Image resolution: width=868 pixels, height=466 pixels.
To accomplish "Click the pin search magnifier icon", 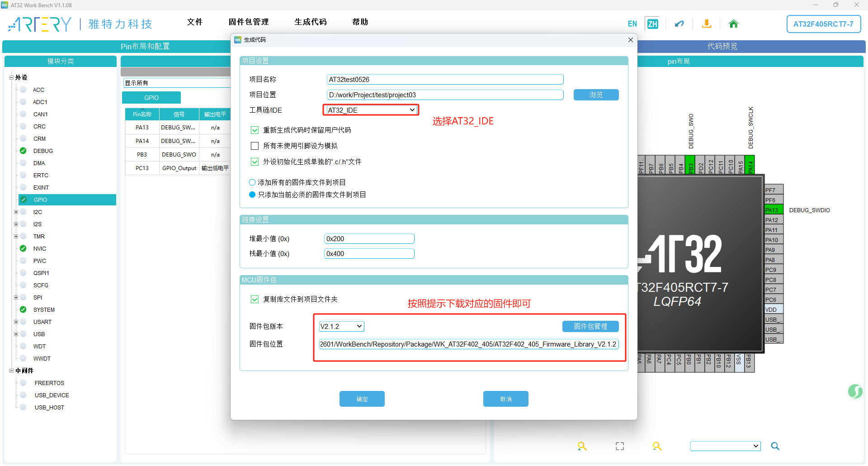I will [775, 446].
